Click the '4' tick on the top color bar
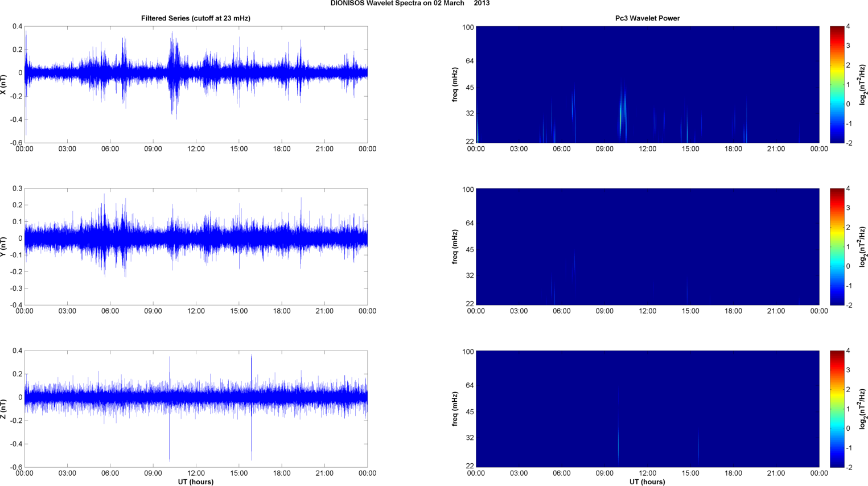Screen dimensions: 868x486 848,27
